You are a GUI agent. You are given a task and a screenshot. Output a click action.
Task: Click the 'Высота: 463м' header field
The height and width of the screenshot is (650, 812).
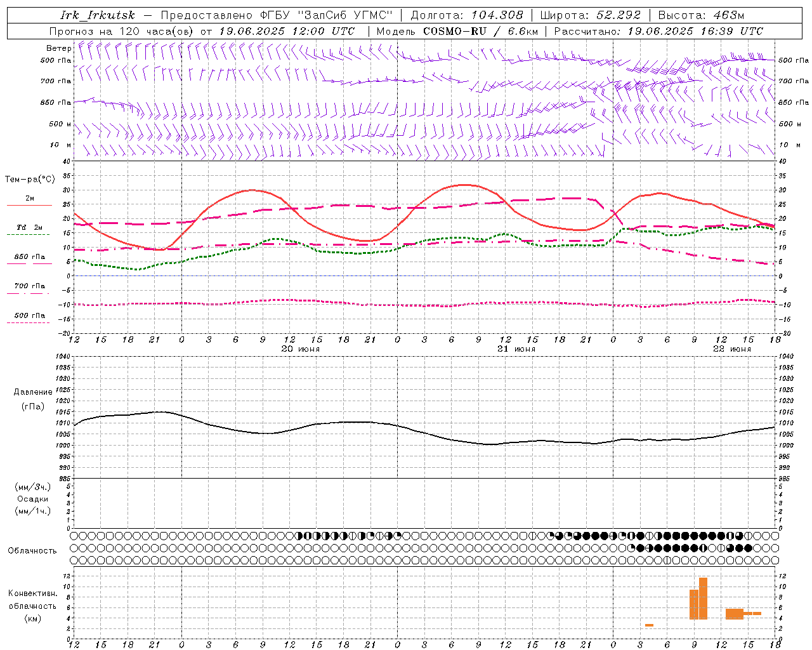point(701,15)
